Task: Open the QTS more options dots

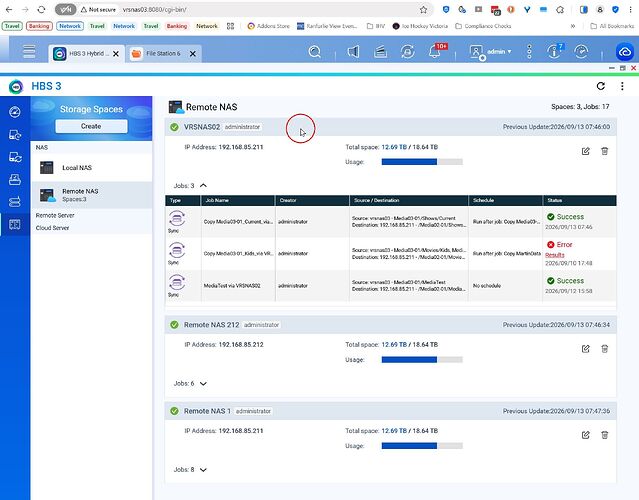Action: (529, 52)
